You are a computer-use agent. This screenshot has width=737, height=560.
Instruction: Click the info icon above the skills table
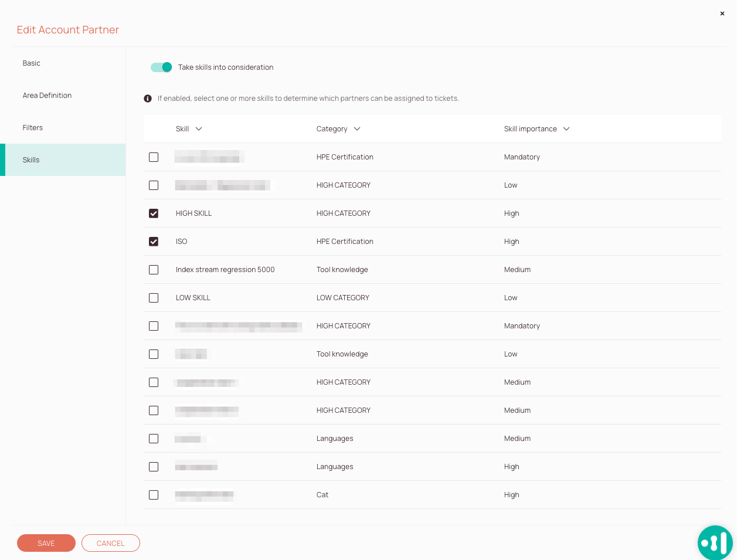tap(148, 98)
